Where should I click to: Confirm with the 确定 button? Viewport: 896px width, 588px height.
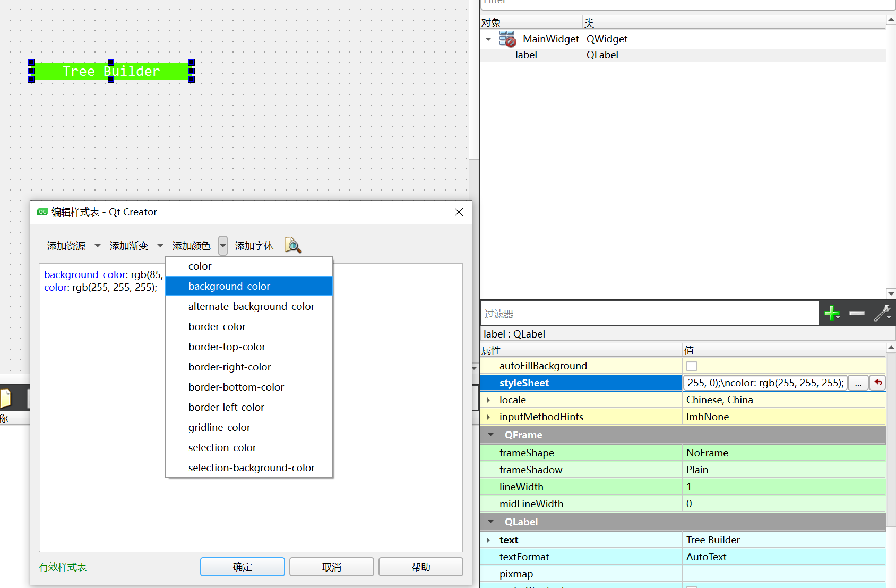point(243,567)
